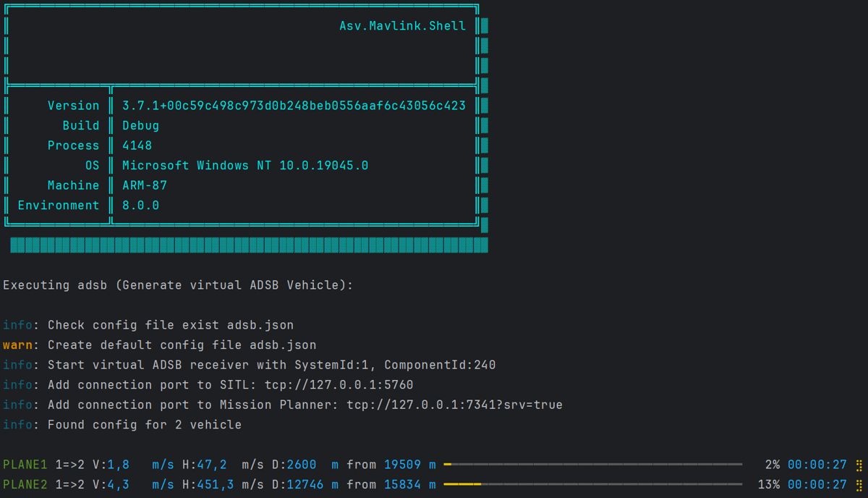The width and height of the screenshot is (868, 498).
Task: Click the PLANE1 spinner icon at row end
Action: pyautogui.click(x=859, y=465)
